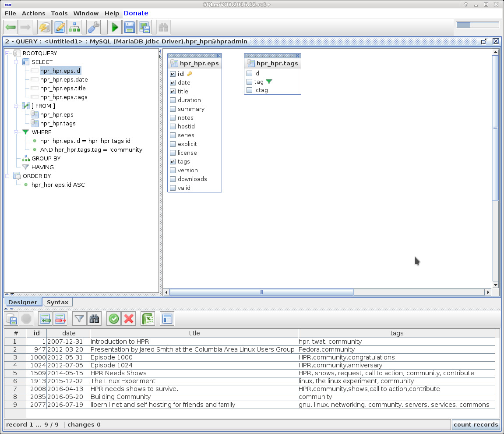Click the database connection lightning icon
Viewport: 504px width, 434px height.
coord(44,27)
